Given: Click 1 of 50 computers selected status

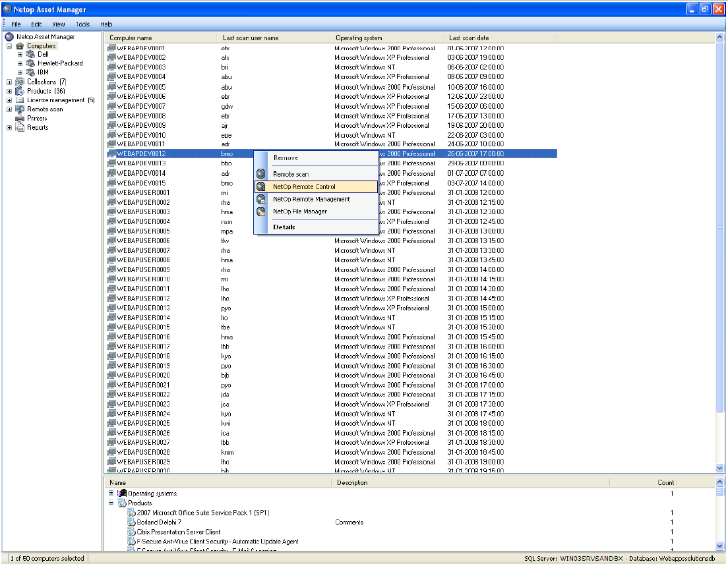Looking at the screenshot, I should [47, 559].
